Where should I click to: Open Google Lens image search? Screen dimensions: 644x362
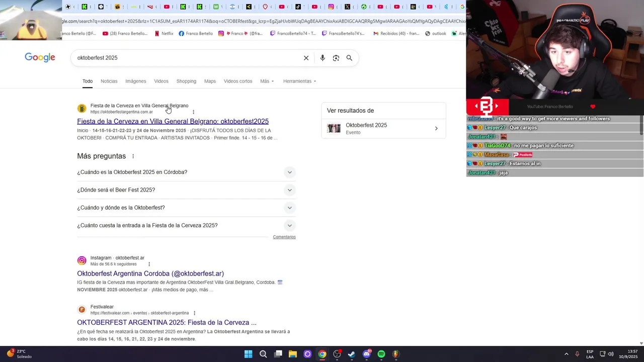click(336, 58)
